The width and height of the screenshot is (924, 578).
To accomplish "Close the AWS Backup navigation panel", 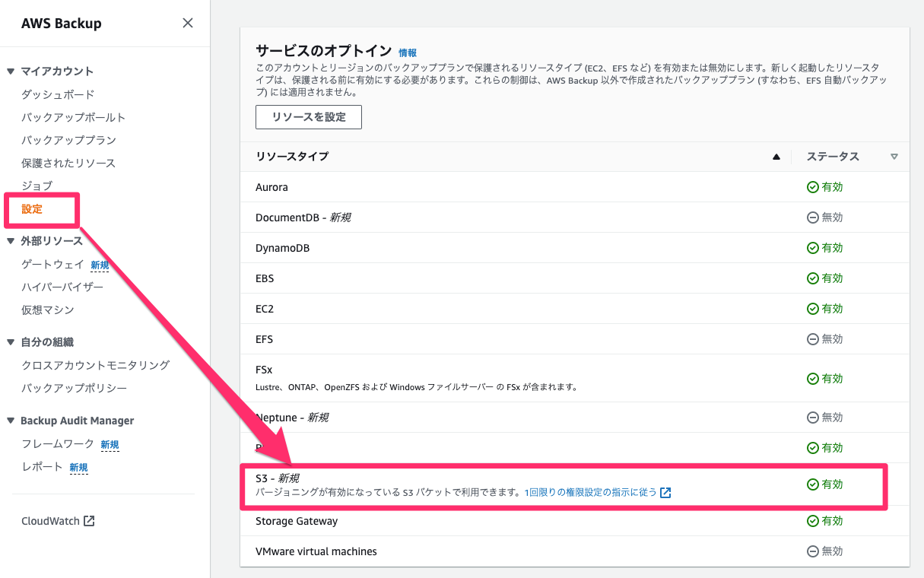I will [x=188, y=23].
